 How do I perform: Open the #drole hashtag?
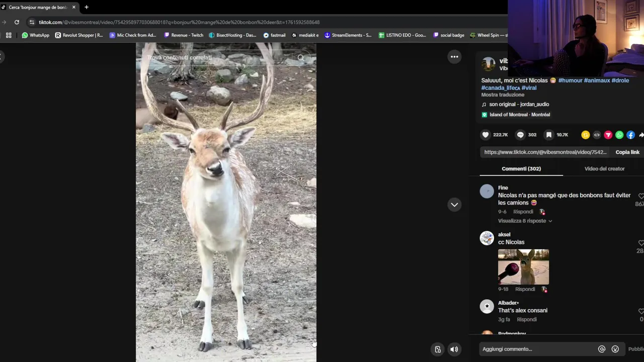620,80
